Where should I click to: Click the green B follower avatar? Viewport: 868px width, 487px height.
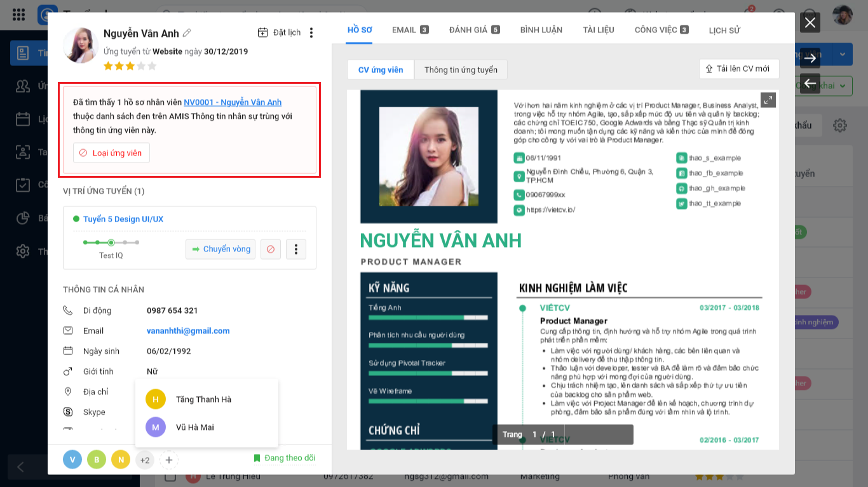97,460
